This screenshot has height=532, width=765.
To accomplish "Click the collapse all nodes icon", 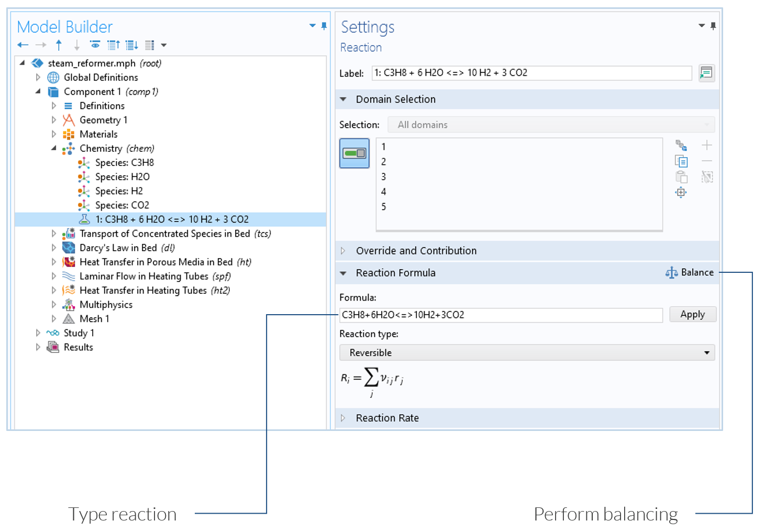I will (114, 46).
